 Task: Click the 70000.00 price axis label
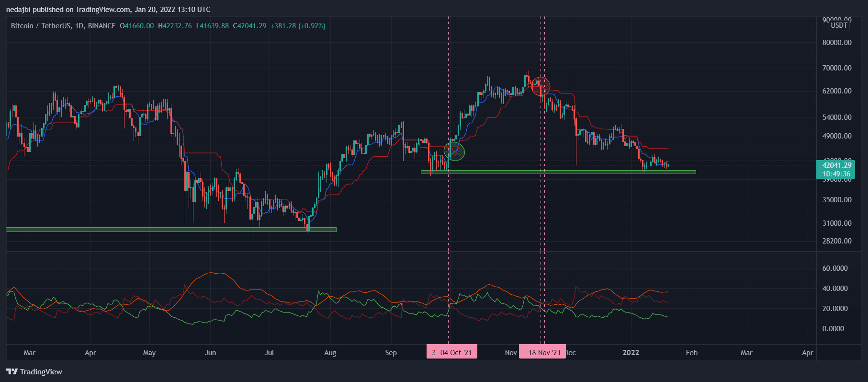pyautogui.click(x=837, y=68)
